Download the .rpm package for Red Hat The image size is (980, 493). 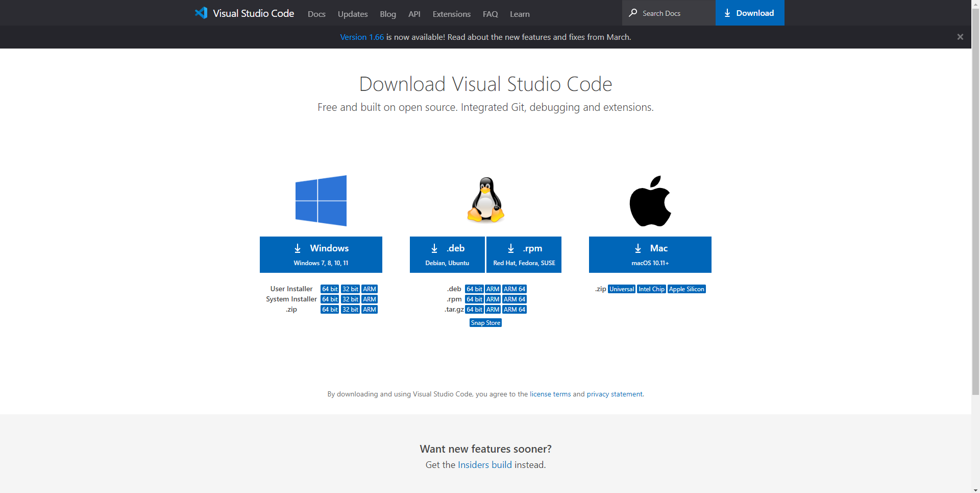coord(524,254)
